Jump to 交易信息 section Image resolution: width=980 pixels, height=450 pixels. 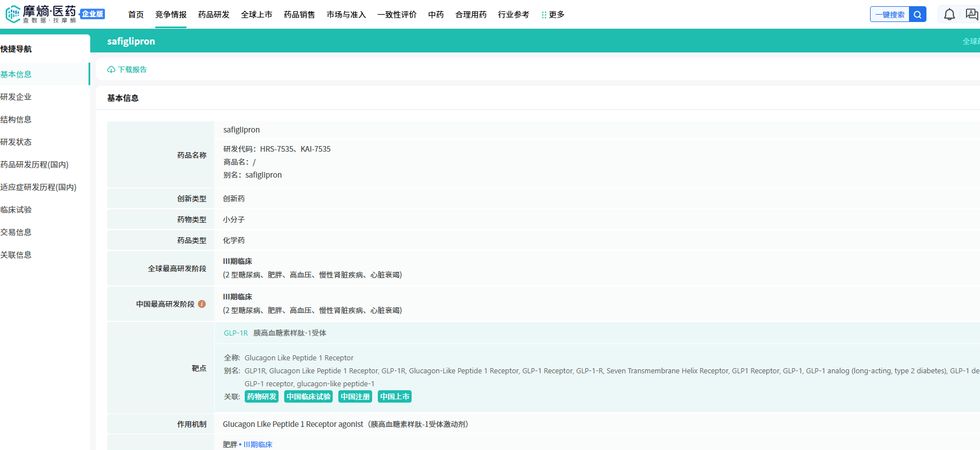[16, 232]
